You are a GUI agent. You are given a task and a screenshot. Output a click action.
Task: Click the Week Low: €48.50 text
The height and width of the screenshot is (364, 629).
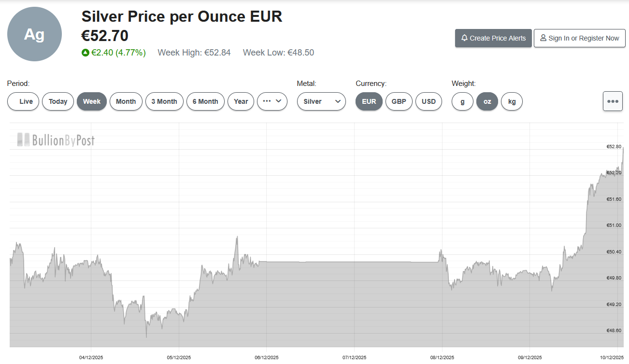278,53
